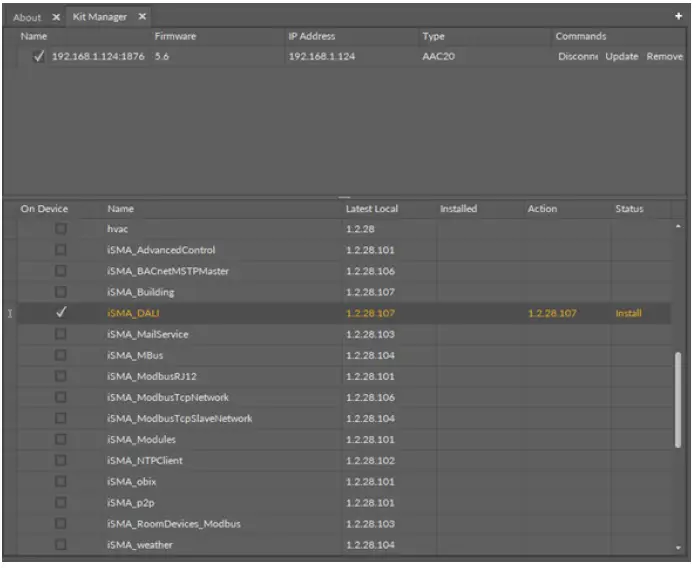The width and height of the screenshot is (698, 568).
Task: Tick the iSMA_MBus On Device checkbox
Action: [61, 355]
